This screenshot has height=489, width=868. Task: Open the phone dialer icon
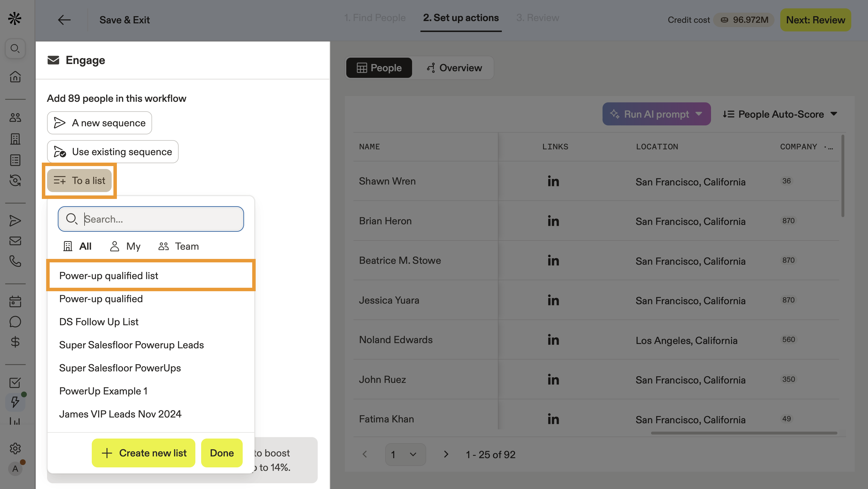[15, 261]
